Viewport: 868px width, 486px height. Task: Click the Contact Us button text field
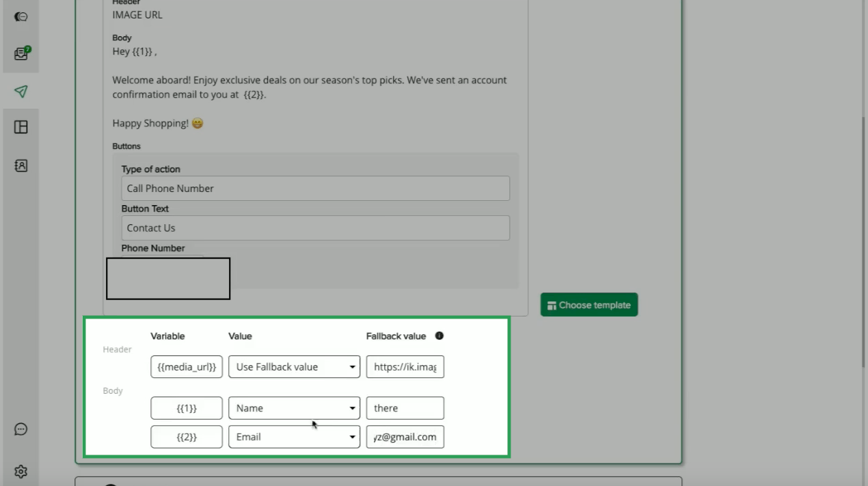(x=315, y=228)
